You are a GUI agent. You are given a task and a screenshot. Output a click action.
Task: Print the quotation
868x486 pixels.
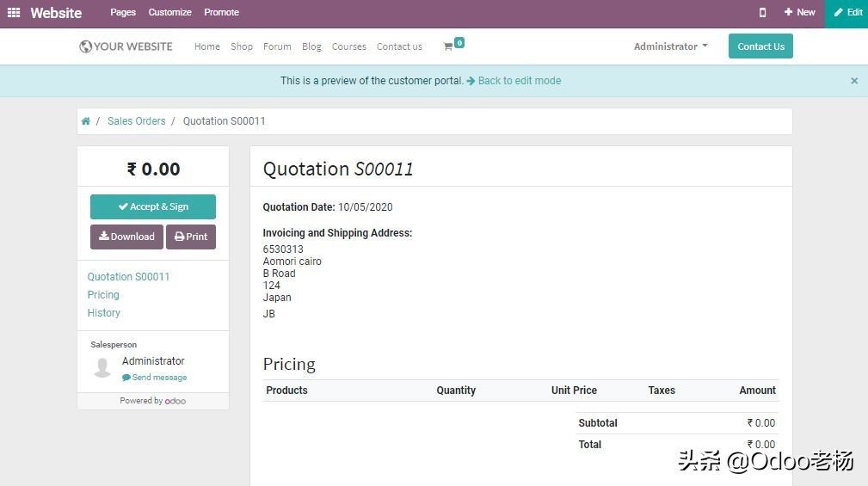click(191, 237)
